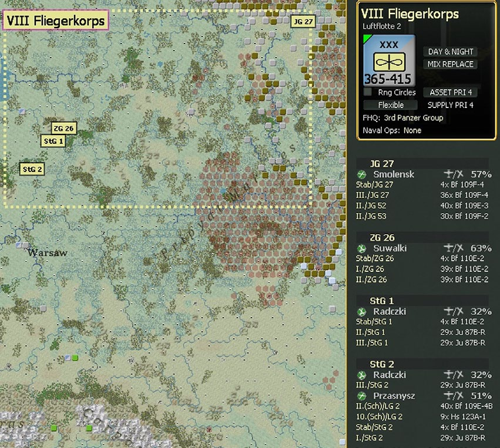This screenshot has height=448, width=500.
Task: Enable the Rng Circles checkbox
Action: click(368, 92)
